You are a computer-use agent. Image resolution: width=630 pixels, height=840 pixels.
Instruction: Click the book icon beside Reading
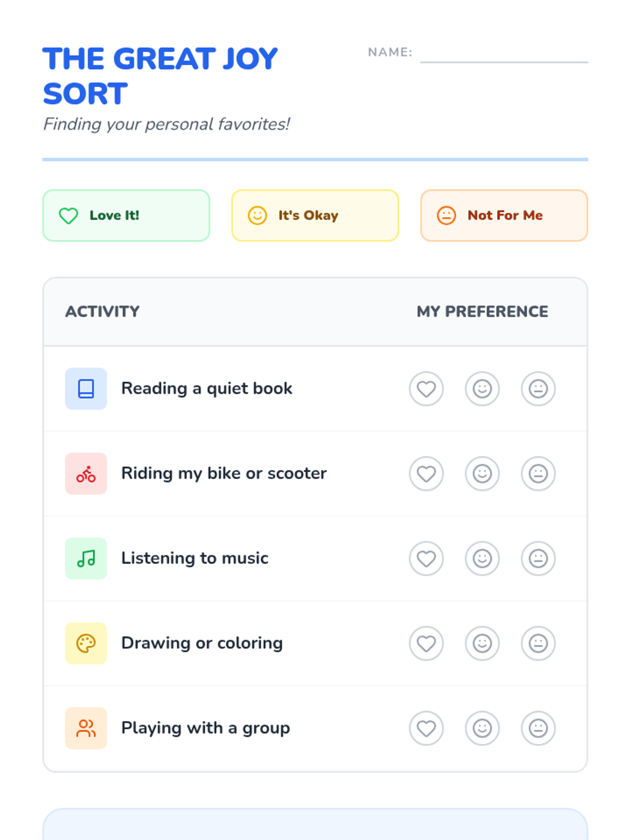click(86, 388)
